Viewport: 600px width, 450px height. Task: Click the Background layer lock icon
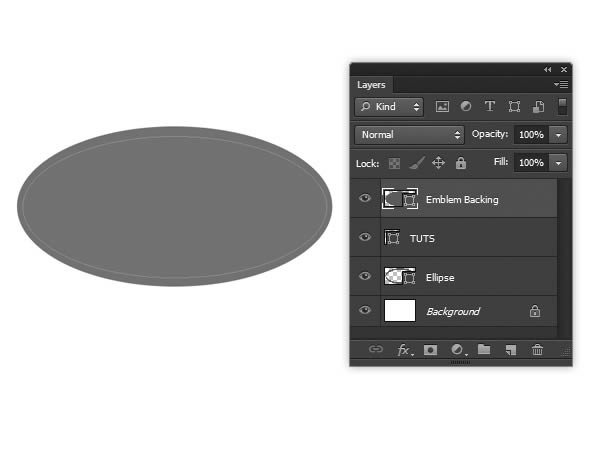535,311
